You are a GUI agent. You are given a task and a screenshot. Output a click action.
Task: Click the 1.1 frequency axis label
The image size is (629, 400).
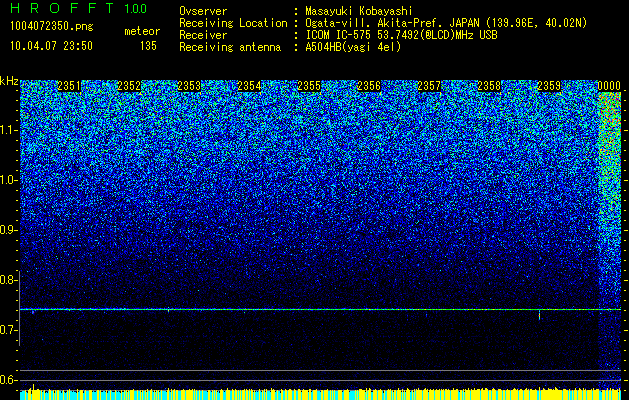point(8,130)
